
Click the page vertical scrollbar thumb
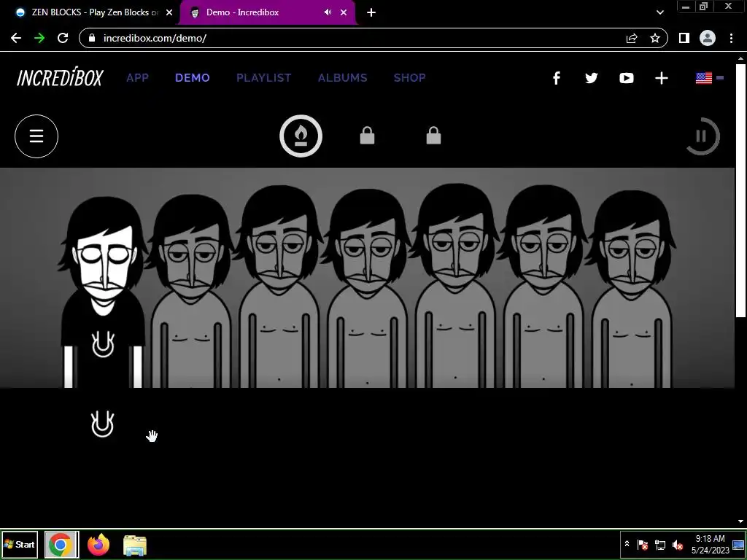740,190
